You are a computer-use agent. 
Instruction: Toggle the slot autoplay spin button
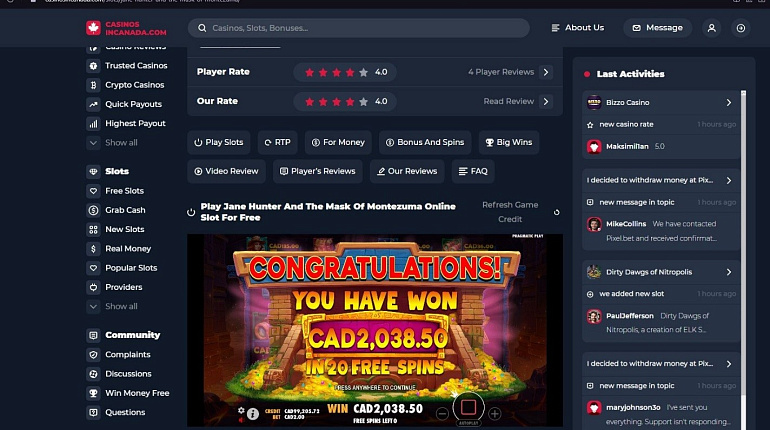pos(468,407)
